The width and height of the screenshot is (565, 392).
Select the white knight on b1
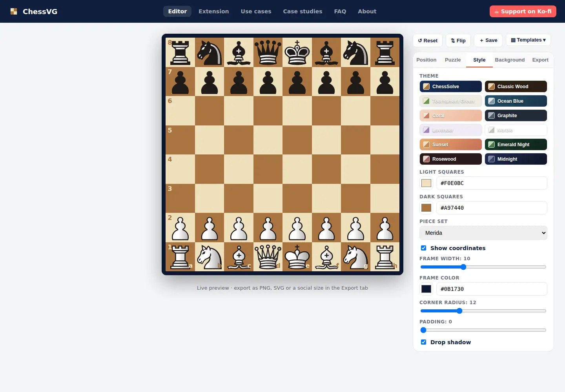210,257
